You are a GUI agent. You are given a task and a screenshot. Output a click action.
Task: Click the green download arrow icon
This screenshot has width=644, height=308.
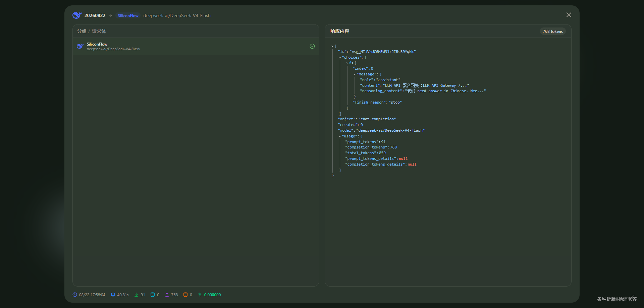click(x=136, y=295)
